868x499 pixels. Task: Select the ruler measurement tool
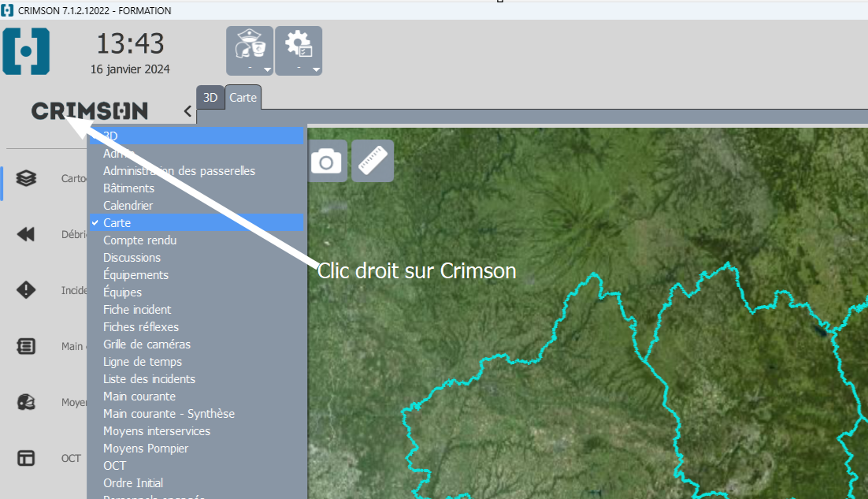[373, 161]
